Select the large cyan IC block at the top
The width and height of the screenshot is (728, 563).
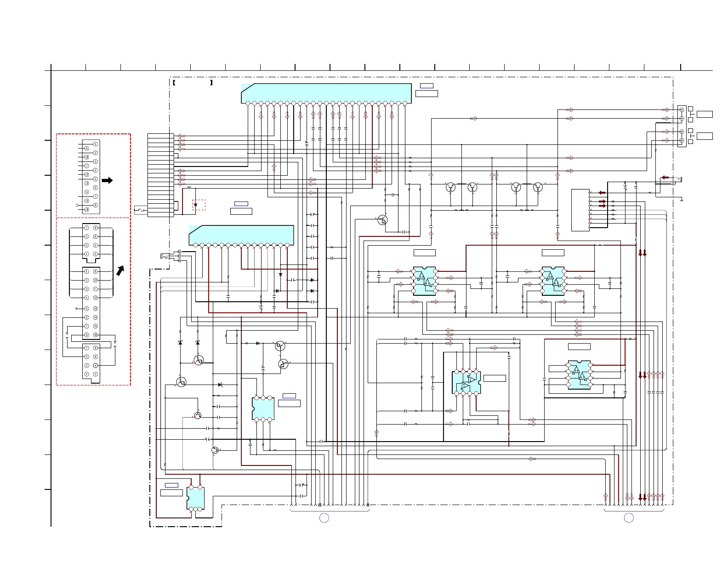click(326, 93)
